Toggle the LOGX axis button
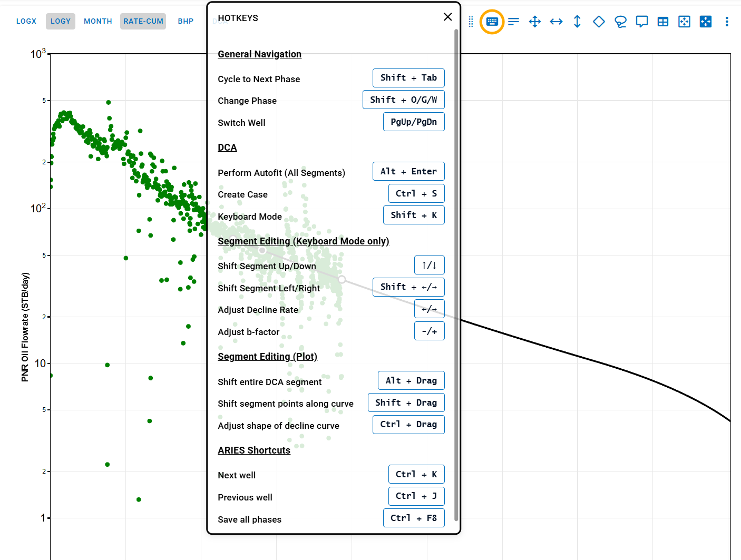The height and width of the screenshot is (560, 741). click(26, 21)
